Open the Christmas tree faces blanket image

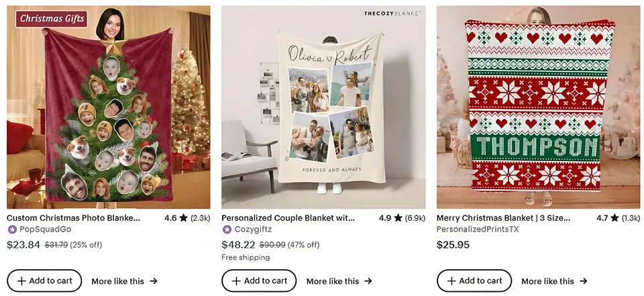click(x=109, y=107)
